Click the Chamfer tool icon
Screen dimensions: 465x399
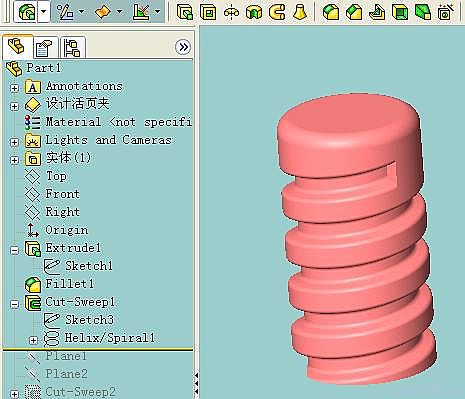tap(354, 12)
